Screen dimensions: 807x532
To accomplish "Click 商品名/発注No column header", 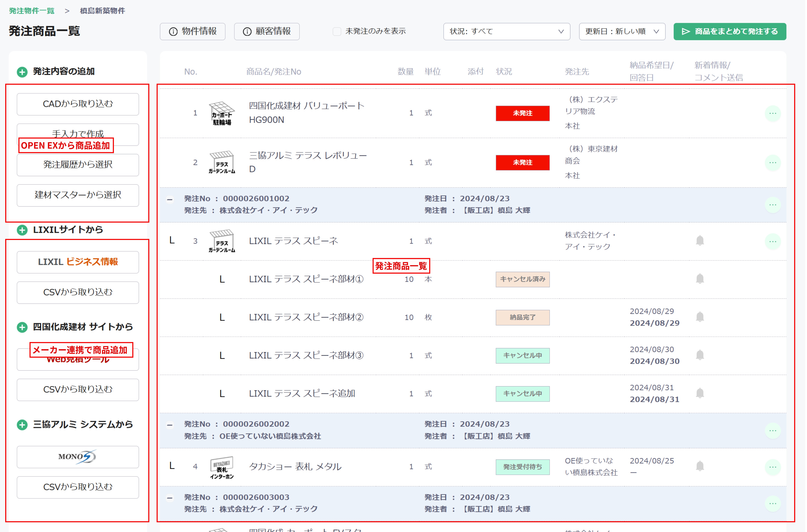I will pos(273,72).
